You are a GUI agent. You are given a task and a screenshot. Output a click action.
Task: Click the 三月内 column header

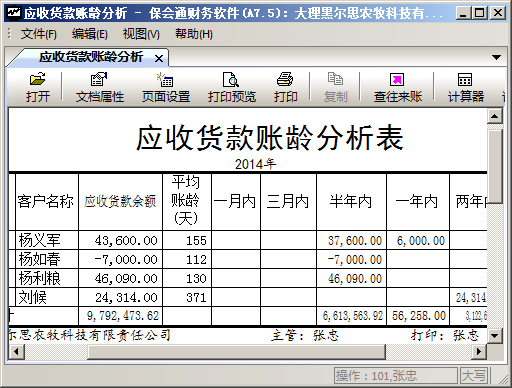pos(288,202)
